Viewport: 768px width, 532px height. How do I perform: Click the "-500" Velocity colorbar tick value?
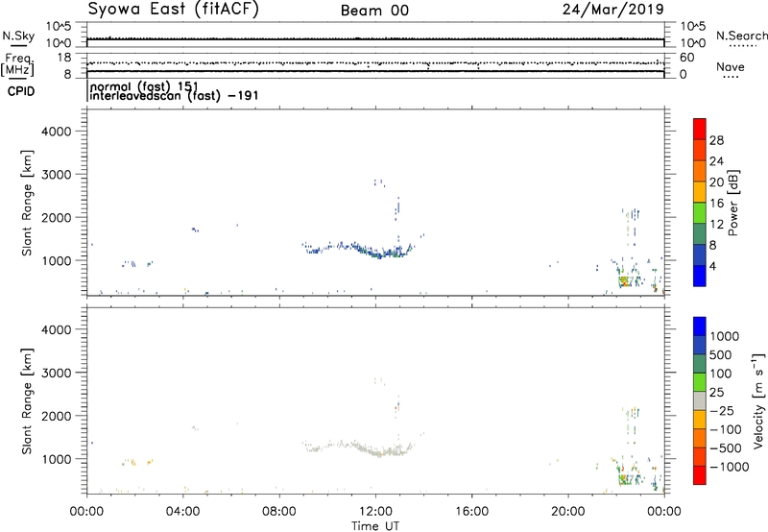[727, 447]
